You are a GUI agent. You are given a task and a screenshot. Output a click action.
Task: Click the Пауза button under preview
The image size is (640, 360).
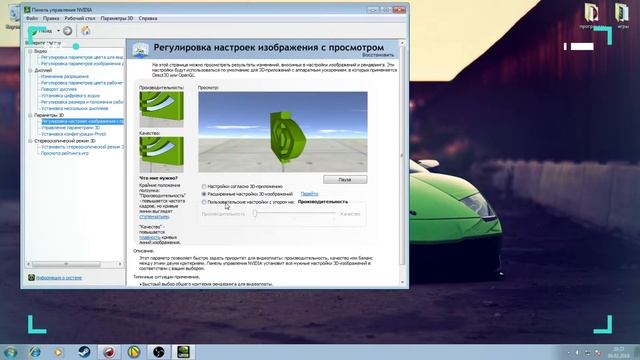(x=345, y=180)
